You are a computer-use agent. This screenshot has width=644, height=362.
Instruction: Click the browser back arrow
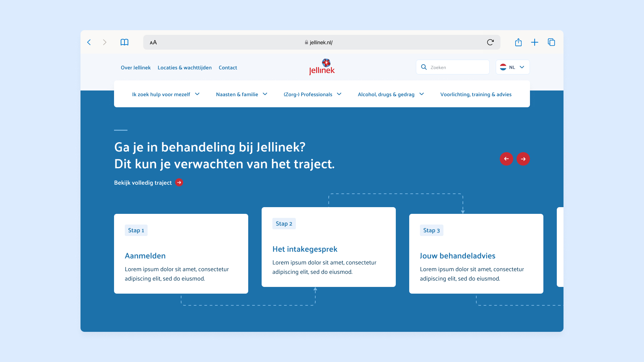pyautogui.click(x=89, y=42)
